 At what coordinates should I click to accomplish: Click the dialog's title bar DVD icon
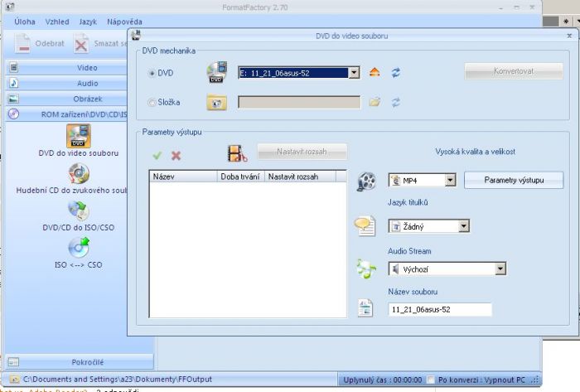pos(136,35)
